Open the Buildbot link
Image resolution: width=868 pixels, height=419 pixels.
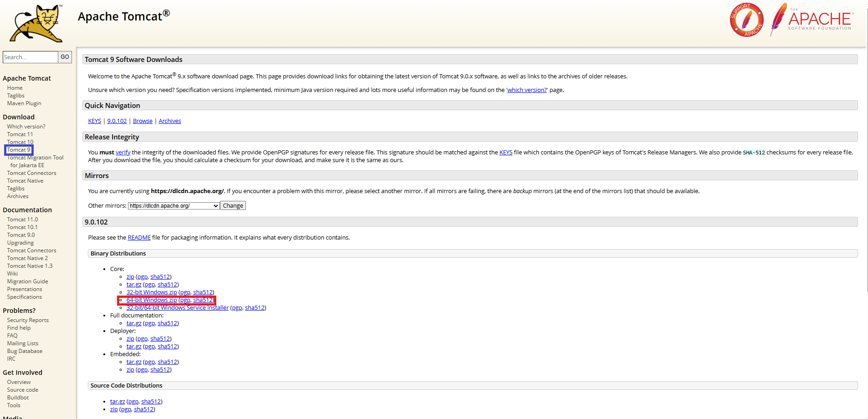[x=18, y=398]
